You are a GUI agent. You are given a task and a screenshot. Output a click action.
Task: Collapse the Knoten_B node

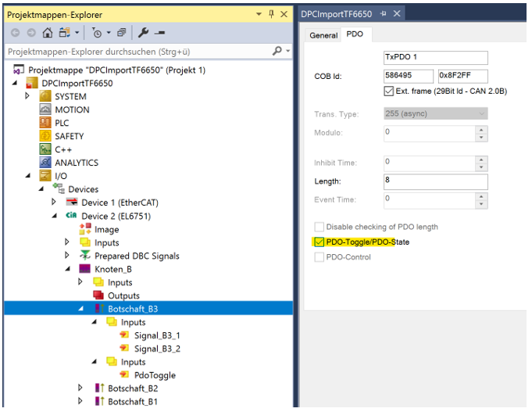click(x=67, y=269)
